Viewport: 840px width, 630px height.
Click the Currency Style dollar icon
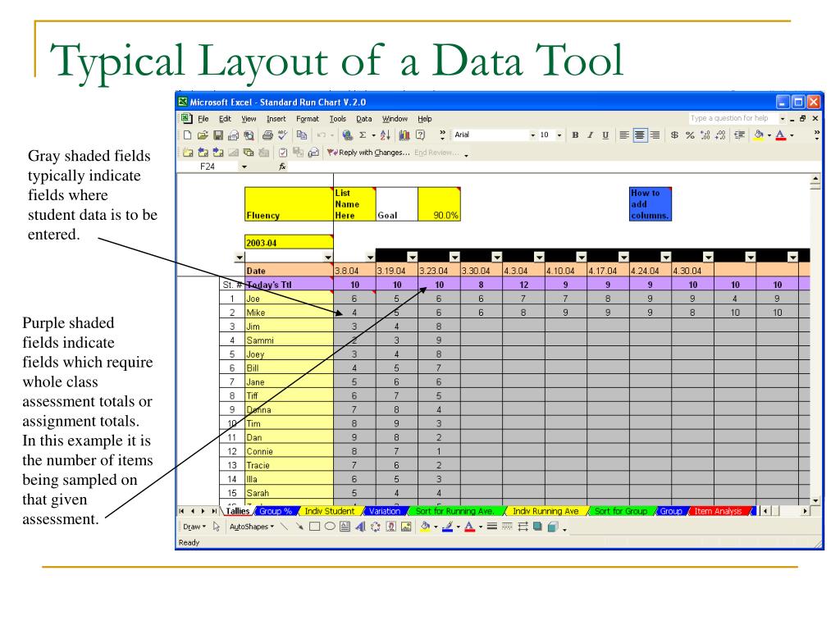[x=674, y=135]
